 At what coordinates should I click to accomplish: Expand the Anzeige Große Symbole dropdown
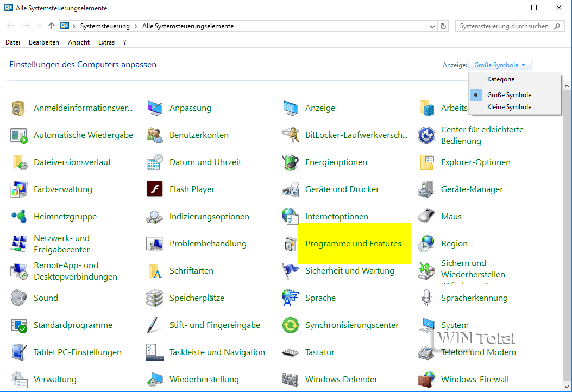(500, 65)
